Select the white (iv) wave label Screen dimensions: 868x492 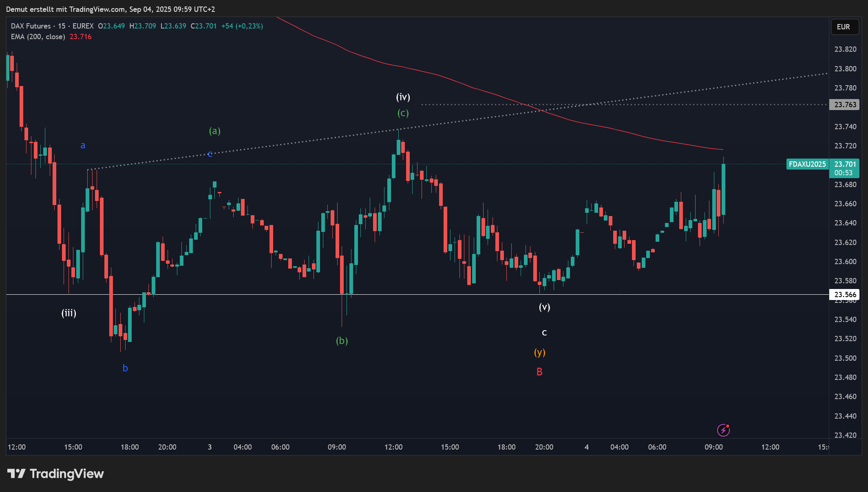coord(403,97)
